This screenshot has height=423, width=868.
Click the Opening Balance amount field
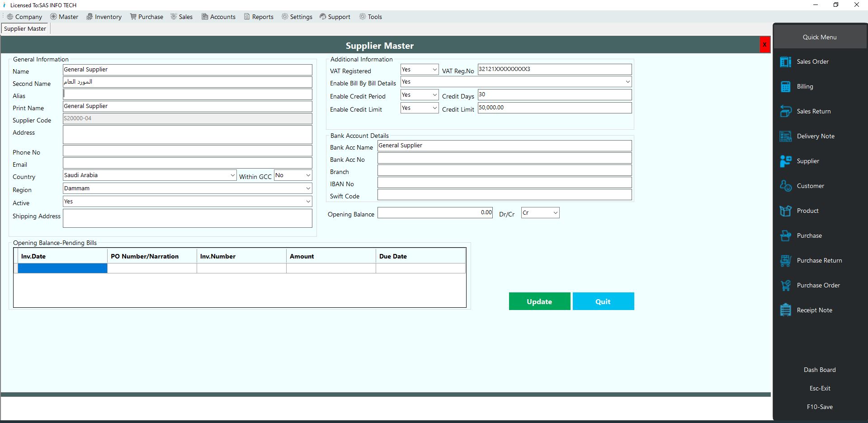[435, 212]
